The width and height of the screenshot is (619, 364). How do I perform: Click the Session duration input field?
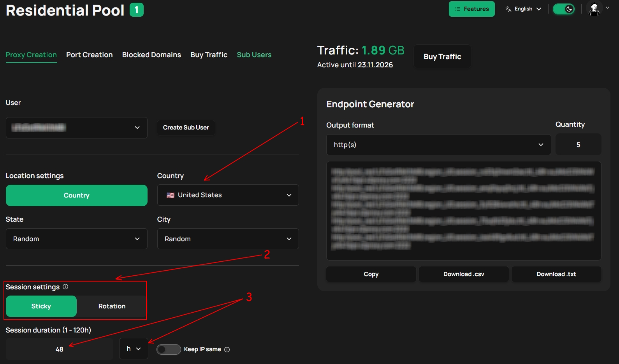pyautogui.click(x=60, y=349)
